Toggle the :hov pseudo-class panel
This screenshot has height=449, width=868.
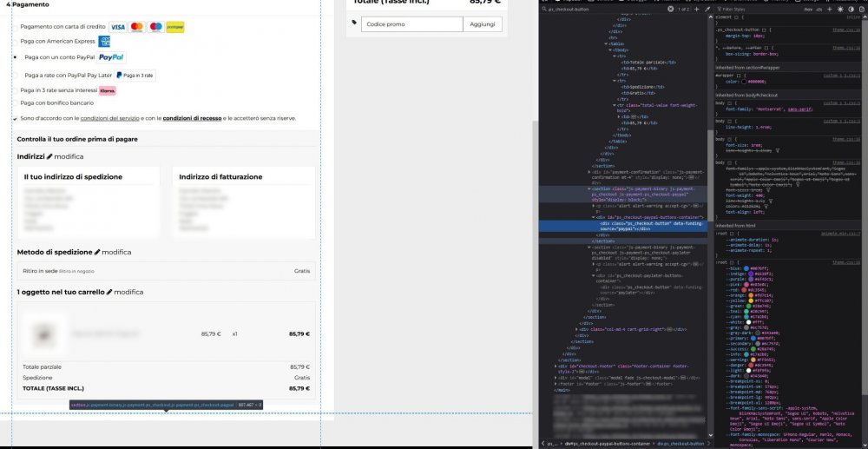(809, 10)
